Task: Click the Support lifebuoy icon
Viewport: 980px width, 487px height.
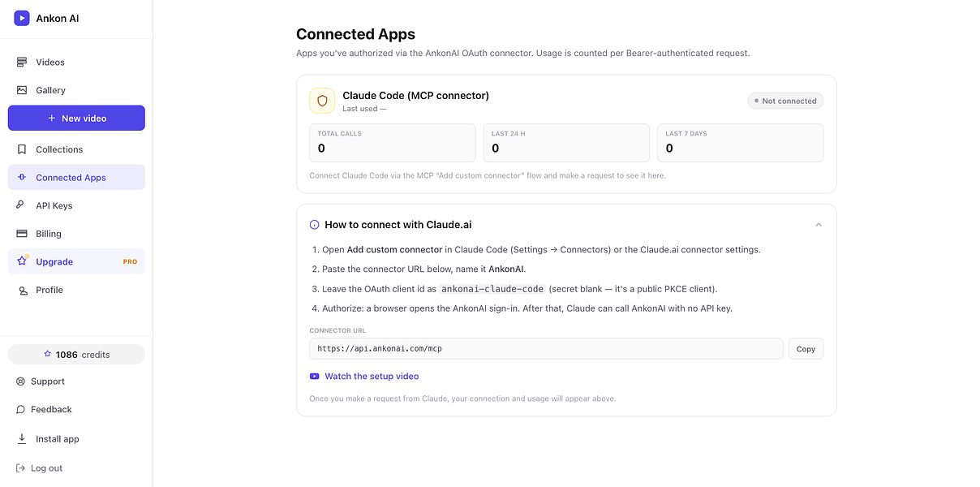Action: click(21, 381)
